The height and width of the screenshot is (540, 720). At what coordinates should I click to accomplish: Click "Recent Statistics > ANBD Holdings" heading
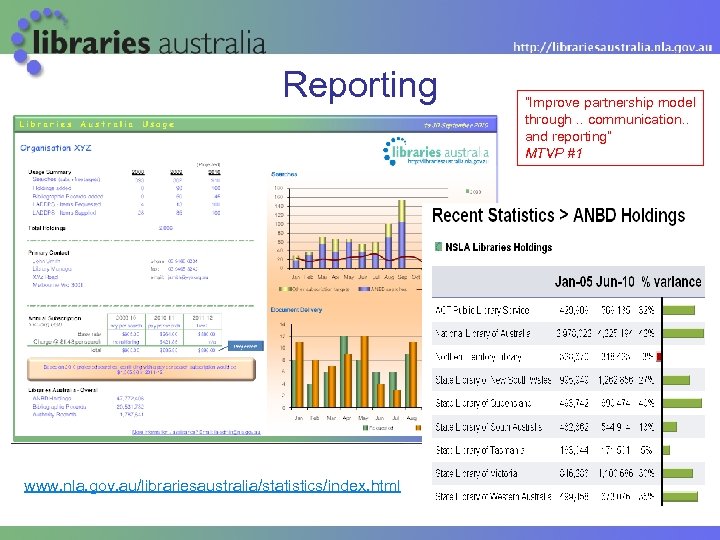558,215
